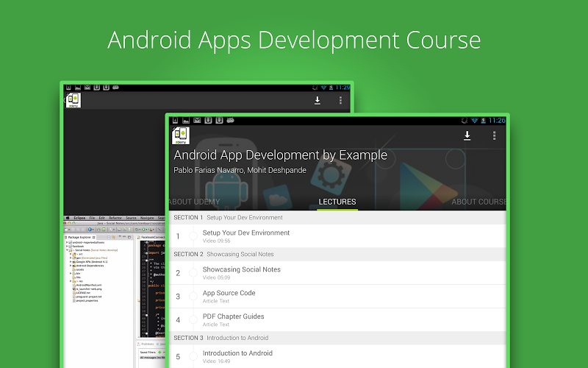
Task: Tap battery icon next to 11:26 clock
Action: 484,121
